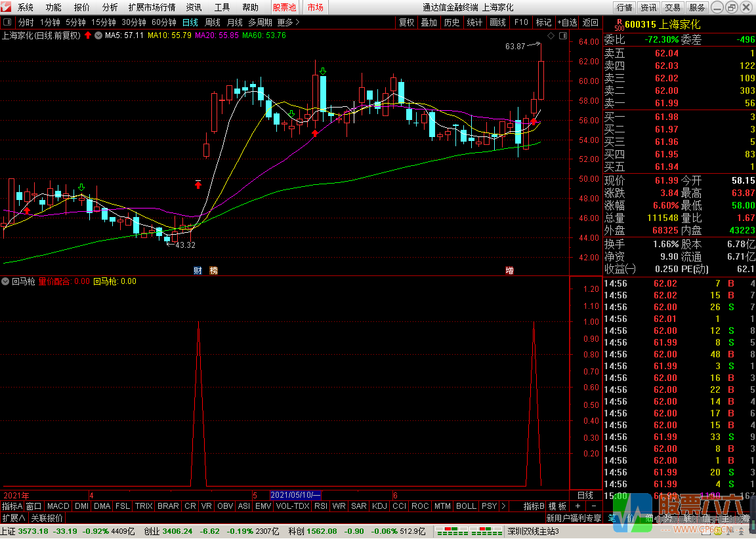Select the 周线 period
The width and height of the screenshot is (756, 539).
[212, 22]
